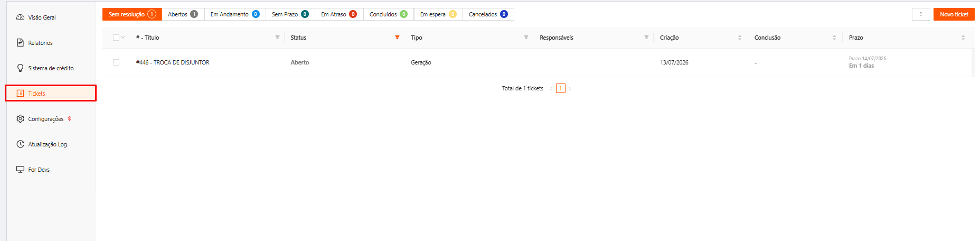The width and height of the screenshot is (980, 241).
Task: Sort tickets by Criação column arrows
Action: (740, 38)
